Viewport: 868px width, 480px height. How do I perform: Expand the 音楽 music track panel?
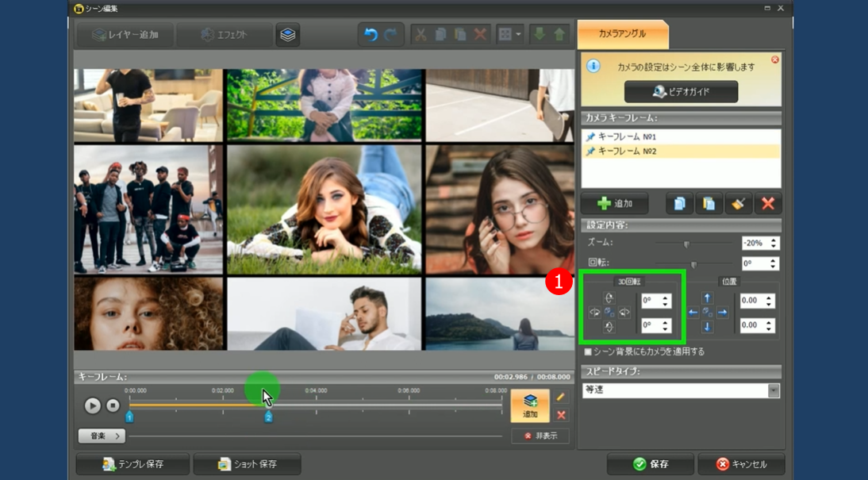(x=102, y=436)
